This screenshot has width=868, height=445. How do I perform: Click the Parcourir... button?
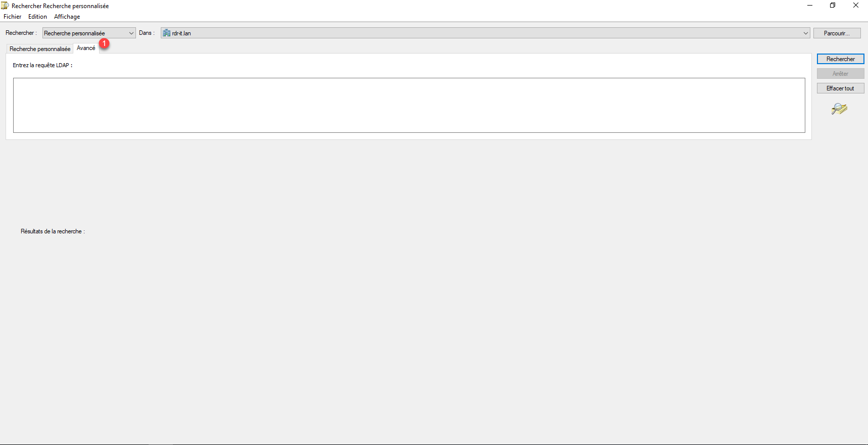[837, 33]
